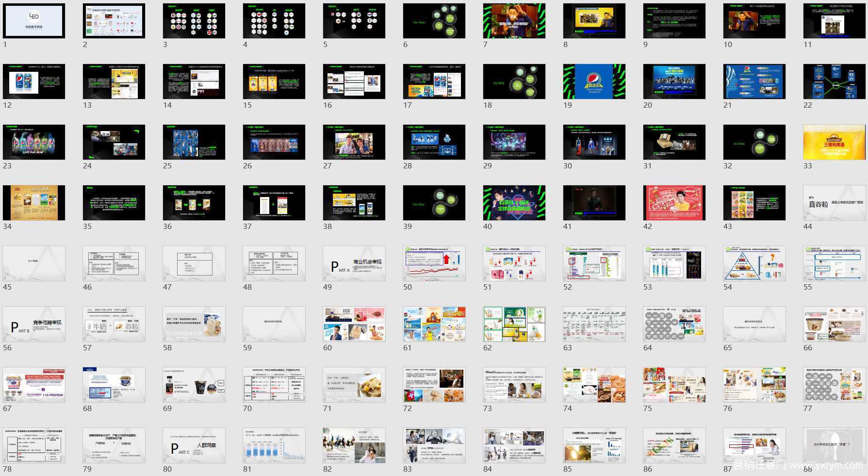Open slide 33 with the yellow Suntory beer cover

tap(834, 142)
